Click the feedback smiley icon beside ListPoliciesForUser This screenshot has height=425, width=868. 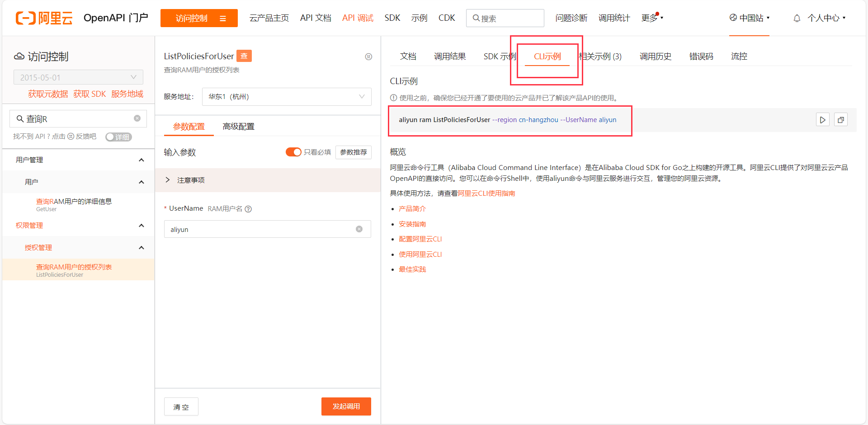coord(368,57)
